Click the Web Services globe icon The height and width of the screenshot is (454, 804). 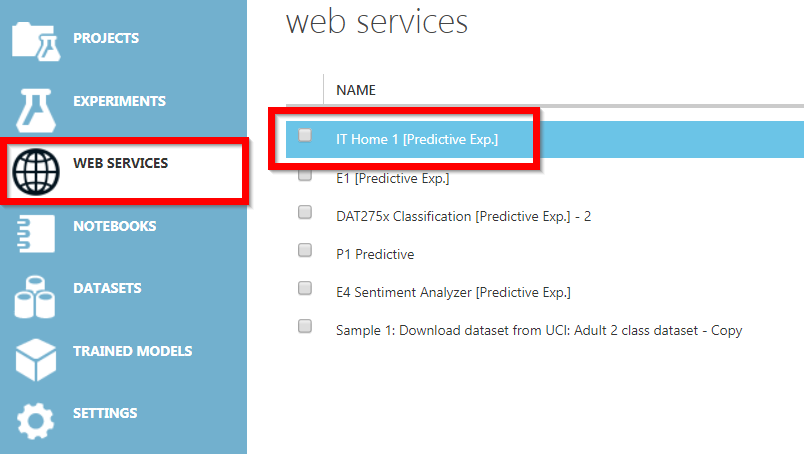coord(36,172)
